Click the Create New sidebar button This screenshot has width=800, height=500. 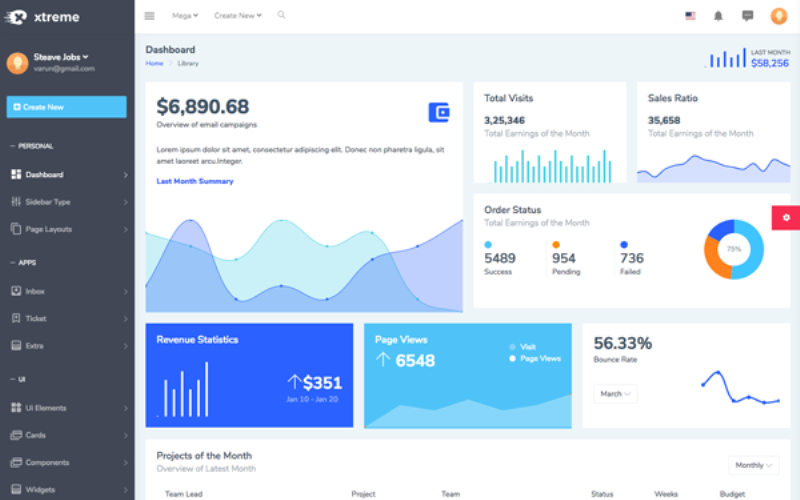tap(67, 107)
